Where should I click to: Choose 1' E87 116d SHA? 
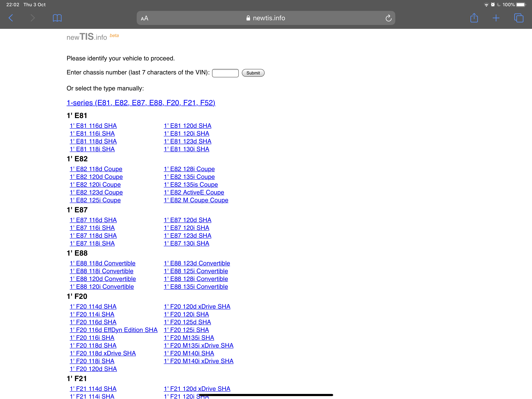pos(93,220)
